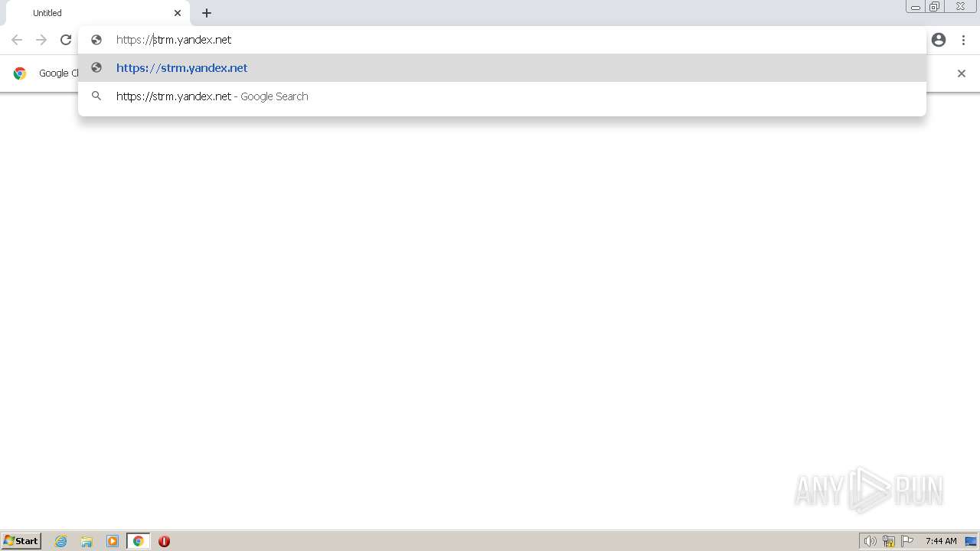Viewport: 980px width, 551px height.
Task: Click the magnifier icon beside search suggestion
Action: 96,96
